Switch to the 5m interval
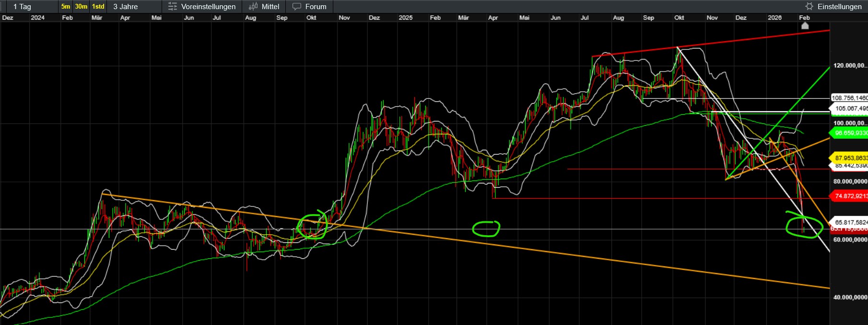868x325 pixels. point(66,7)
